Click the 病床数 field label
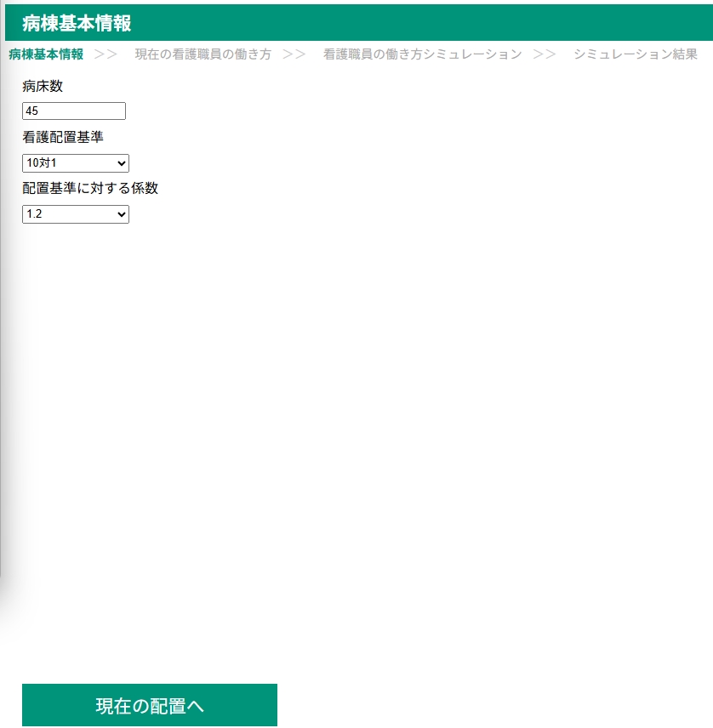Viewport: 713px width, 728px height. (x=43, y=86)
